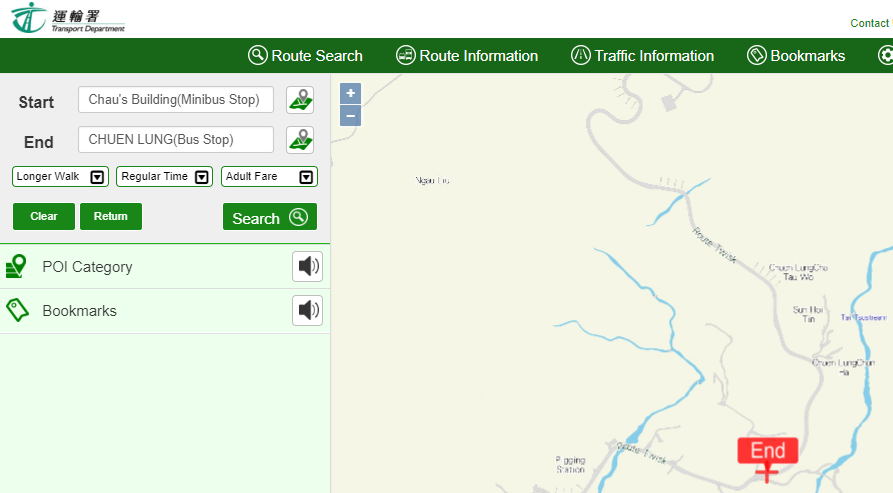Open the Longer Walk dropdown
893x493 pixels.
pyautogui.click(x=60, y=177)
